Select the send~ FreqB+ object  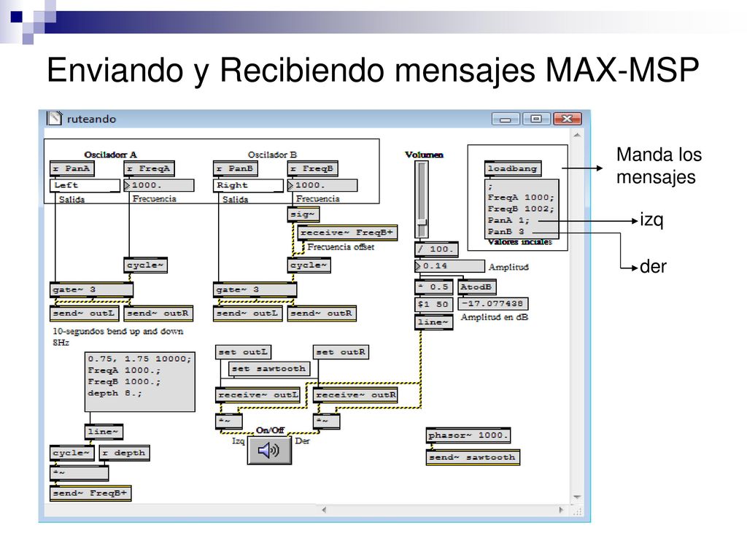click(90, 494)
